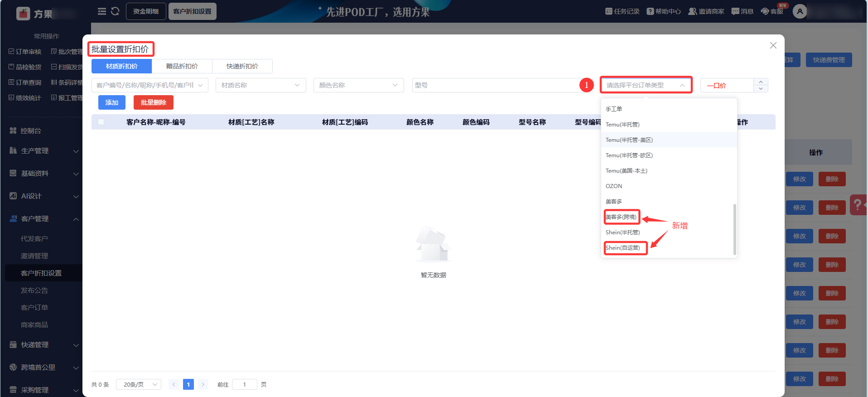This screenshot has height=397, width=868.
Task: Collapse the sidebar menu icon
Action: [x=102, y=11]
